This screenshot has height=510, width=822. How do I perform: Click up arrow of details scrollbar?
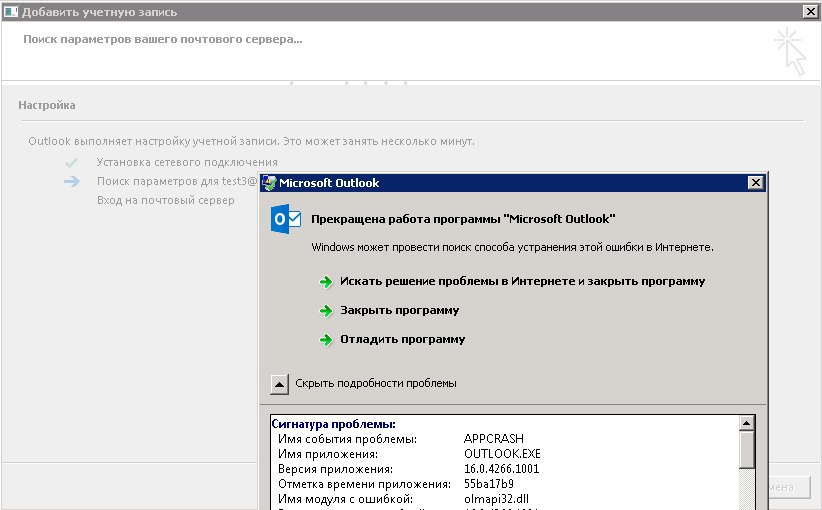point(747,423)
